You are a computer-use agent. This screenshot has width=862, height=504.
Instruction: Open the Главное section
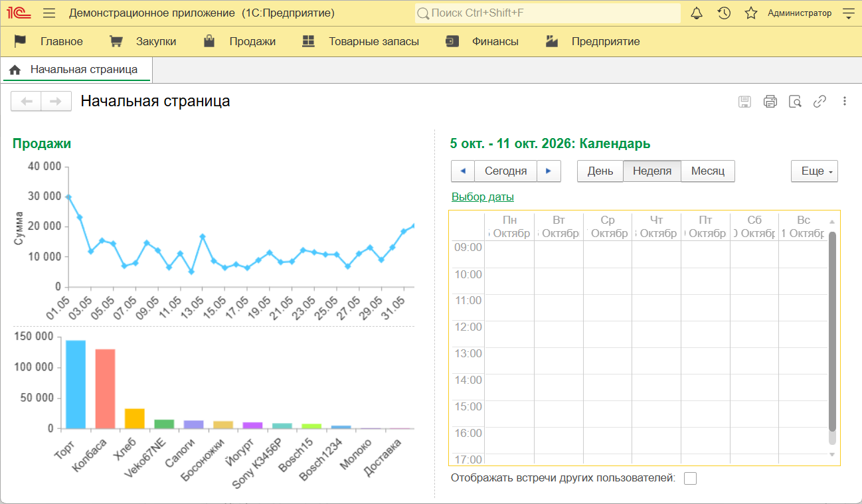point(48,42)
